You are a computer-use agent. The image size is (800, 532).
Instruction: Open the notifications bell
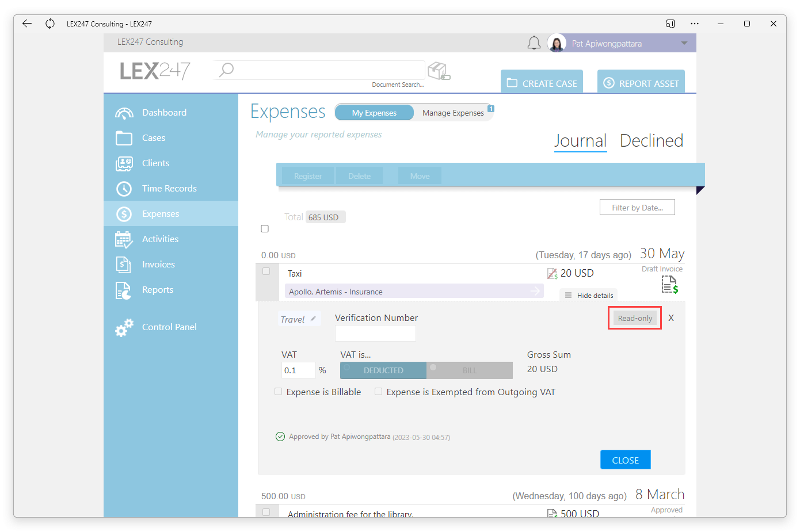coord(534,43)
